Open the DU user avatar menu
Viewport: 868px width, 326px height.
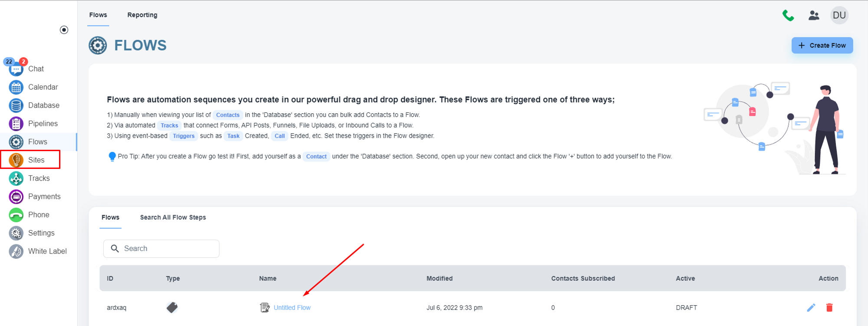[x=839, y=16]
